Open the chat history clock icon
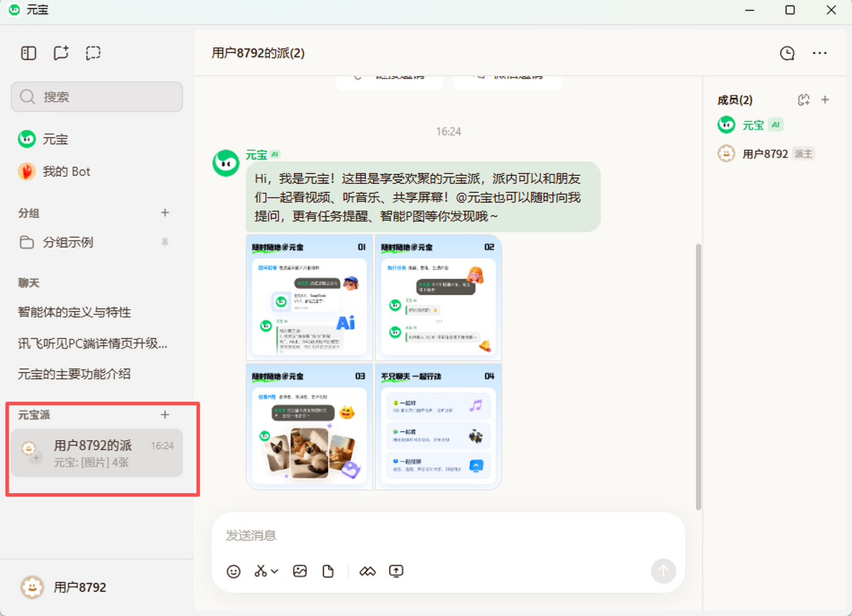Image resolution: width=852 pixels, height=616 pixels. [x=787, y=53]
